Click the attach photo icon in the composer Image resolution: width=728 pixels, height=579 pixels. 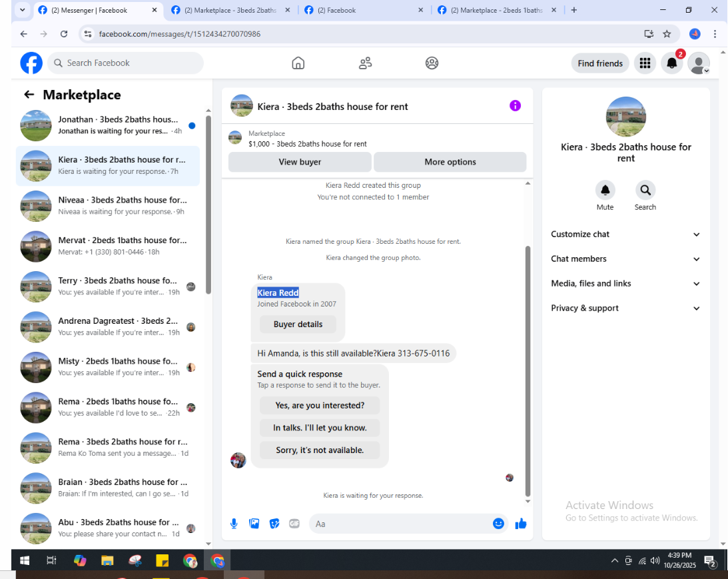point(254,524)
